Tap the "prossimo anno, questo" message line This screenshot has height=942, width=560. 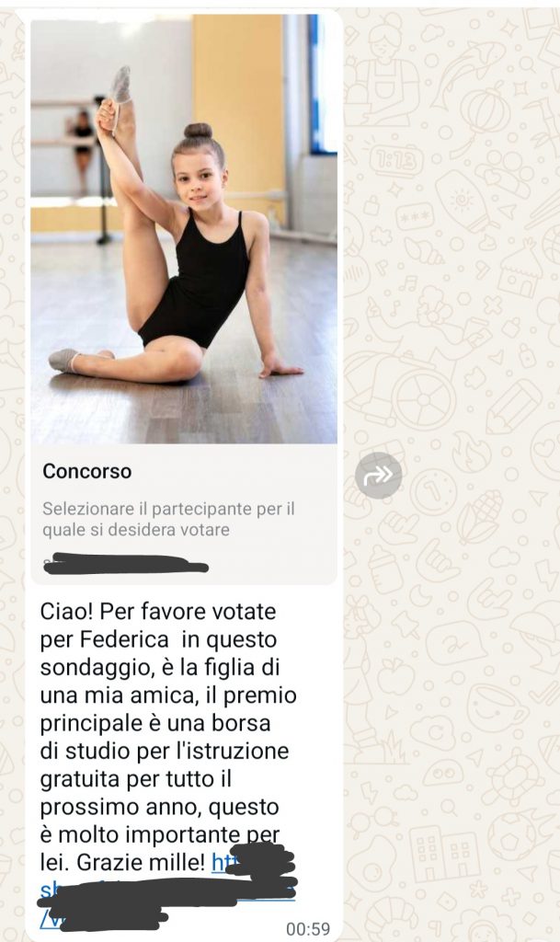click(159, 807)
